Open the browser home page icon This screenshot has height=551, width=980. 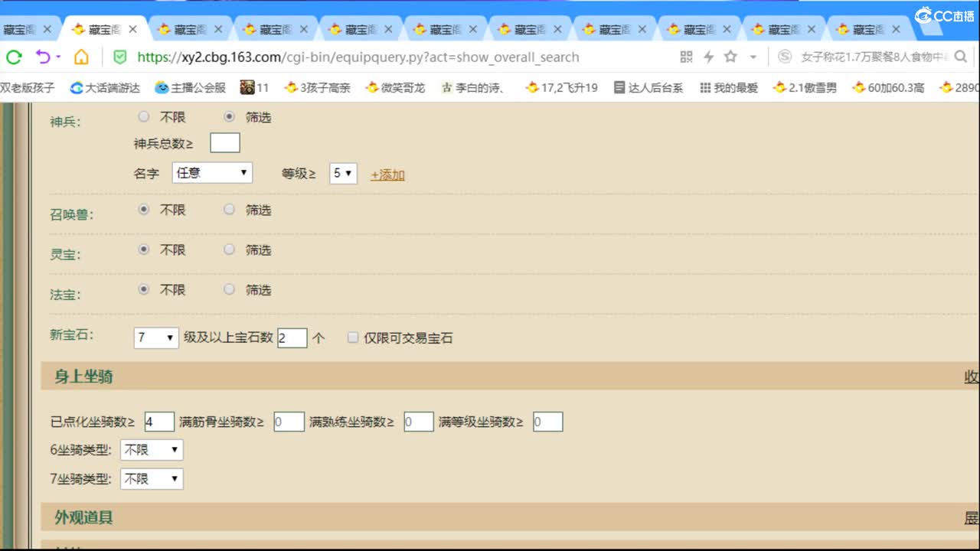[81, 57]
